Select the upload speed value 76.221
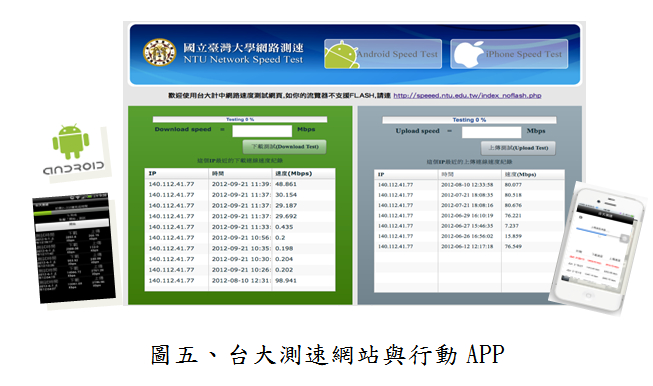Screen dimensions: 653x386 click(x=513, y=216)
